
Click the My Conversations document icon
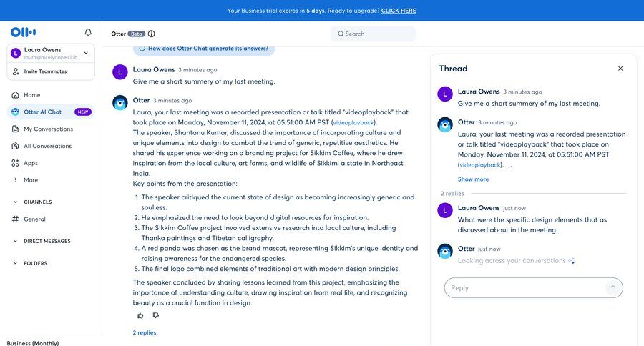pos(15,129)
